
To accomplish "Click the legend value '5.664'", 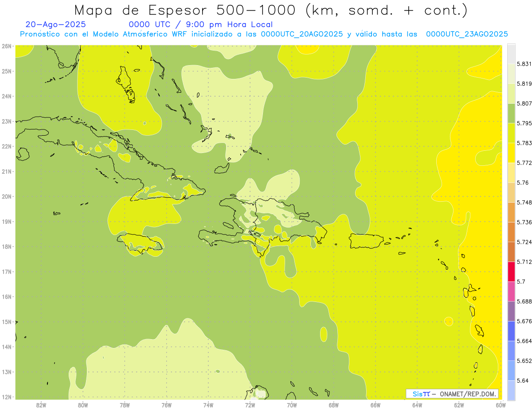I will point(524,341).
